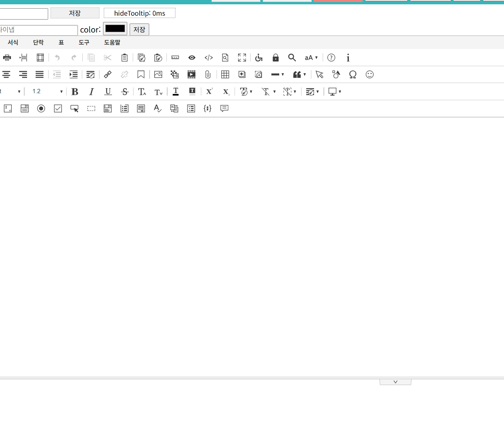
Task: Toggle the padlock read-only lock
Action: pos(276,58)
